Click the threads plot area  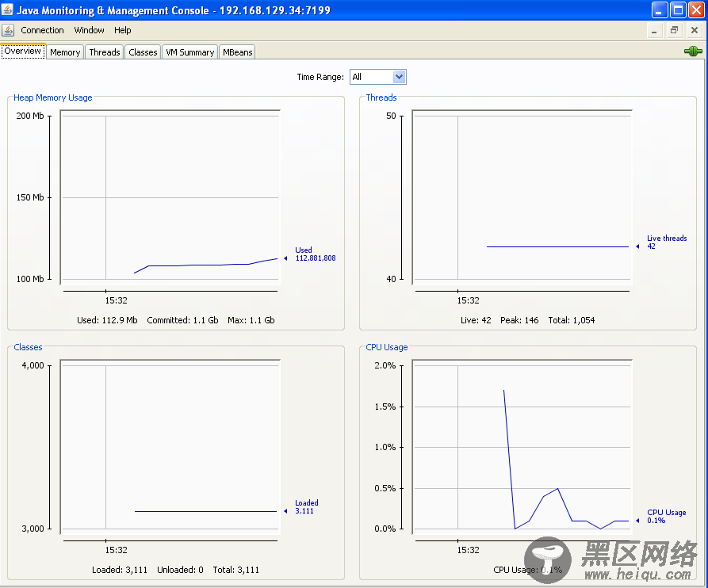[x=522, y=197]
